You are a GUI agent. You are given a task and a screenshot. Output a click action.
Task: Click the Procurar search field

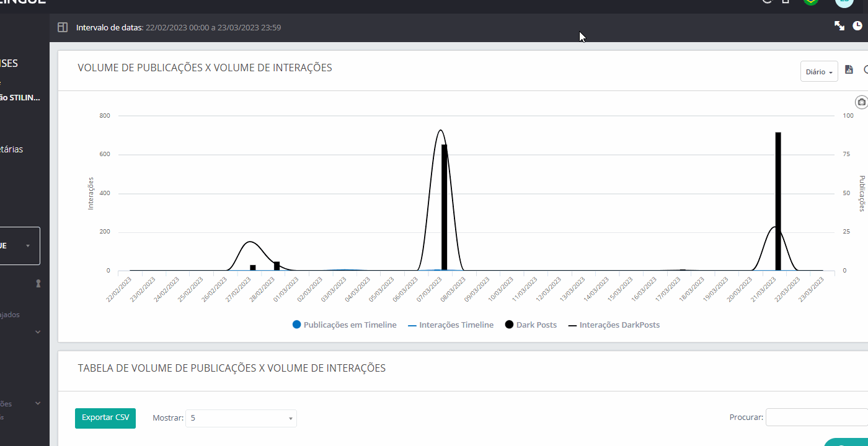816,418
